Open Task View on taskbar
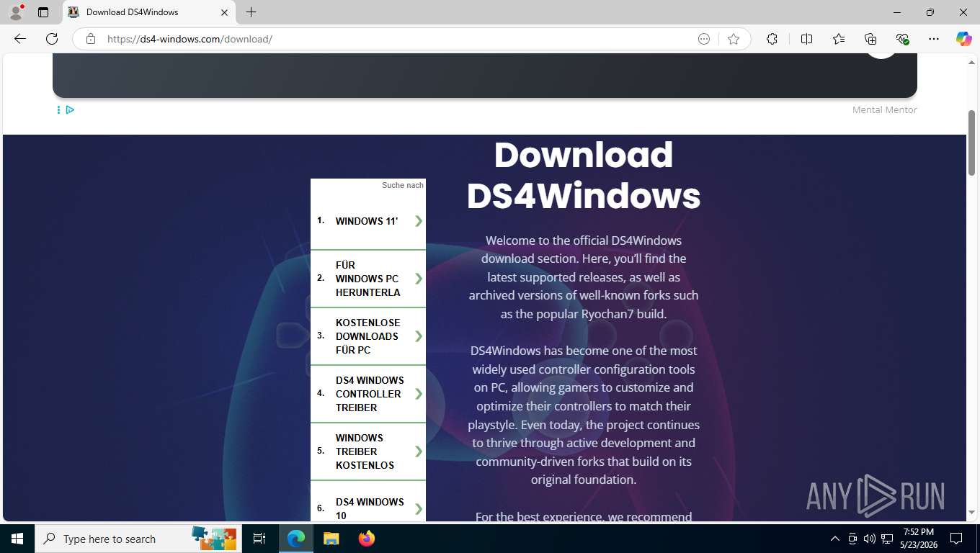 [x=259, y=539]
